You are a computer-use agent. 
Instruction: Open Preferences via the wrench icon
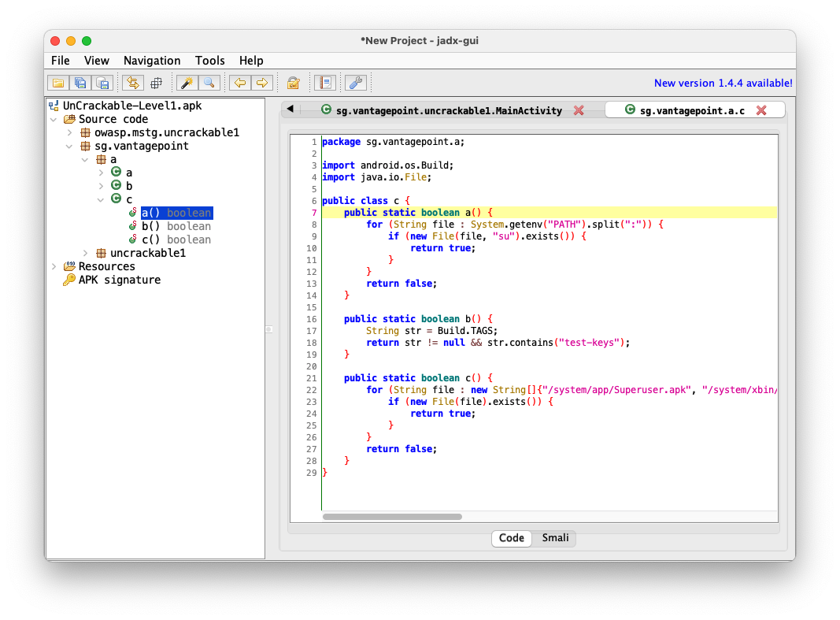point(356,83)
